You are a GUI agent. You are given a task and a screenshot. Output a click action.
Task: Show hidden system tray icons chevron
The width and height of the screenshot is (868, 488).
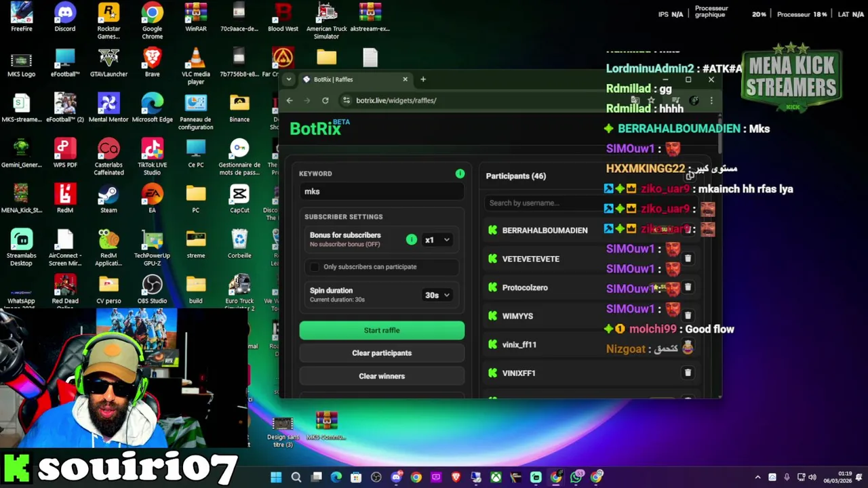pyautogui.click(x=757, y=477)
